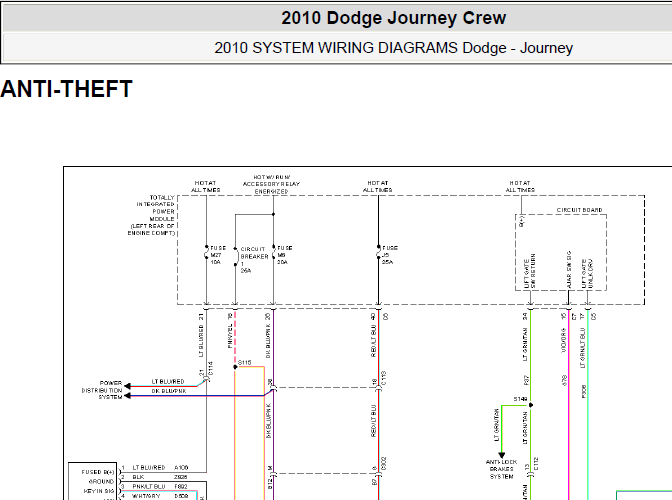
Task: Click circuit code "F306" on cyan wire
Action: click(584, 392)
